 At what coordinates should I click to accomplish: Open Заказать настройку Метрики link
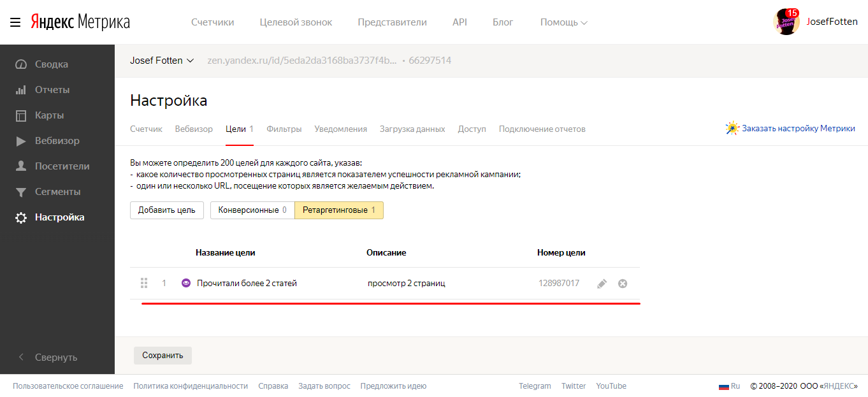[x=798, y=128]
